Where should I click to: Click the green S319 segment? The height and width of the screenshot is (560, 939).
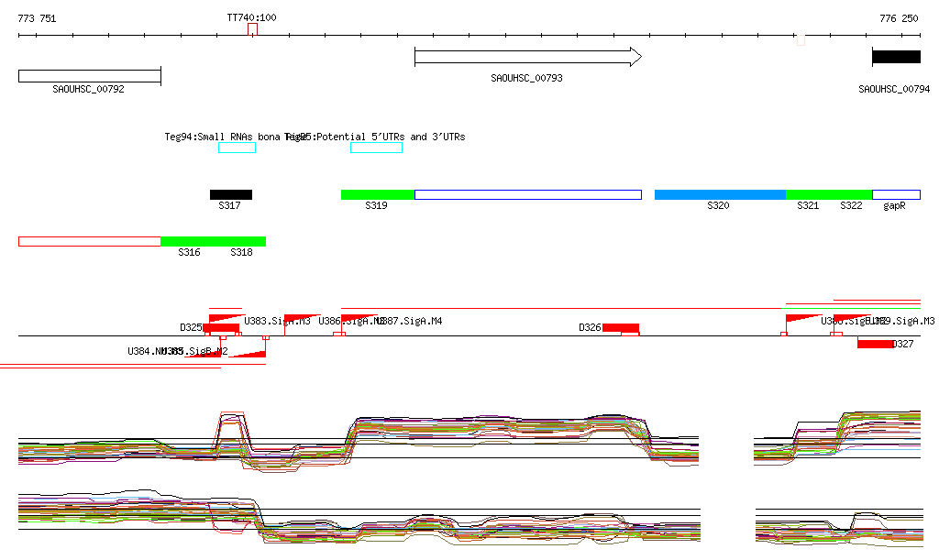[x=378, y=194]
